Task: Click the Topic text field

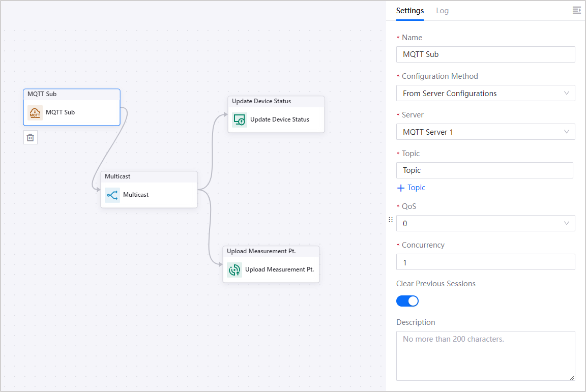Action: [484, 170]
